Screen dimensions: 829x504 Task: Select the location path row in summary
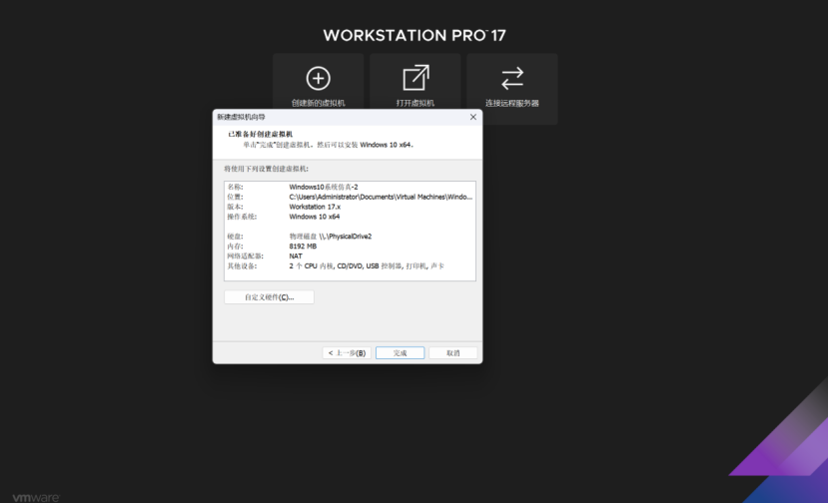tap(350, 197)
